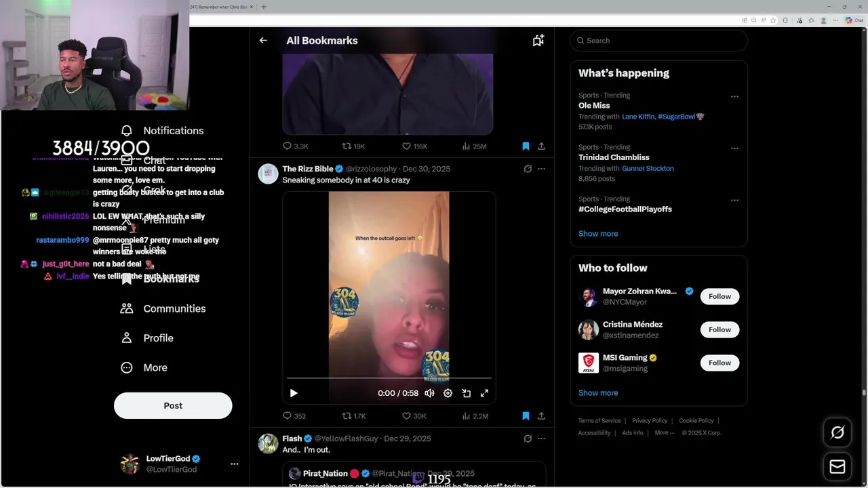
Task: Follow Mayor Zohran Kwame Mamdani
Action: coord(719,296)
